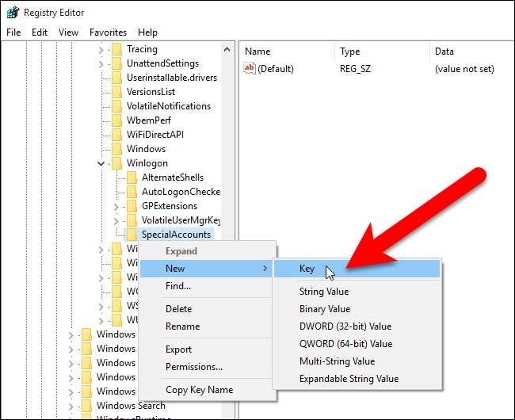Open the Favorites menu
Screen dimensions: 515x420
108,32
